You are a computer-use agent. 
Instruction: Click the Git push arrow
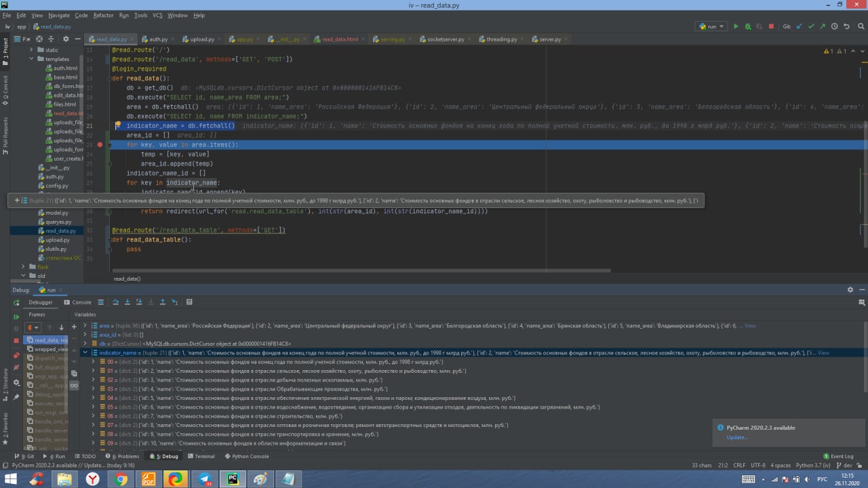823,26
